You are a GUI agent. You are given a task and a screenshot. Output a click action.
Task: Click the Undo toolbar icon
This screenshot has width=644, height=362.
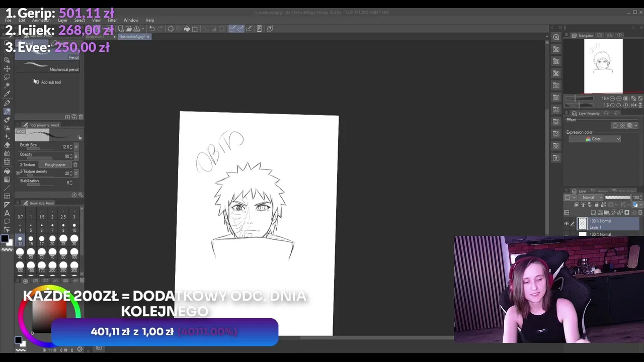coord(152,29)
